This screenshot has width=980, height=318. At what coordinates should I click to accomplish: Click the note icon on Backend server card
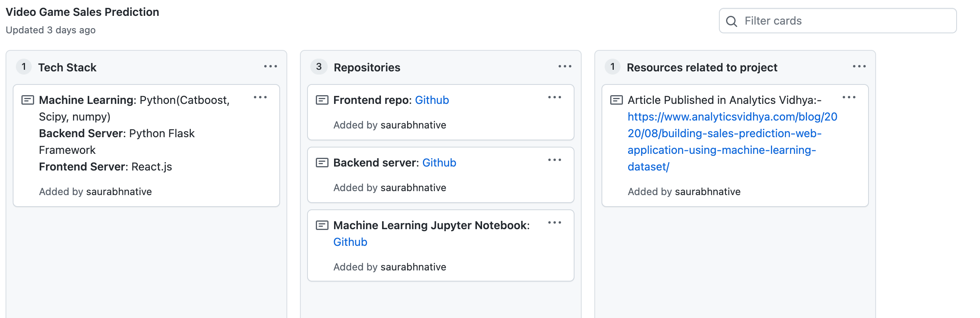click(x=322, y=163)
